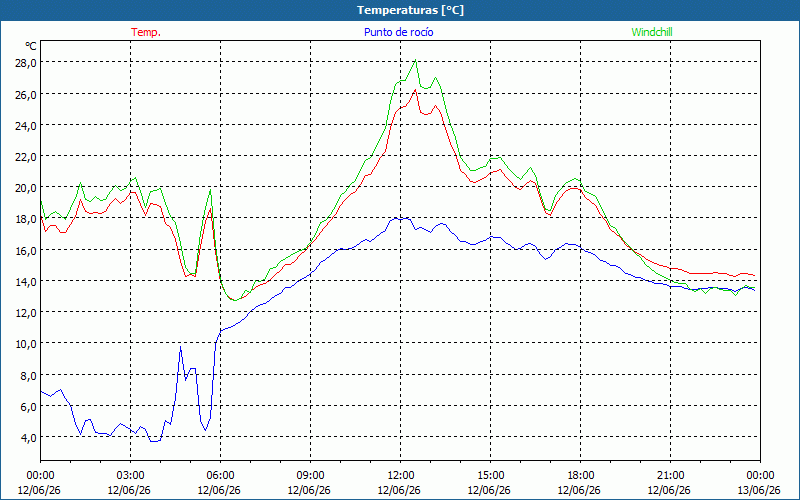Click the 24,0 y-axis value

click(26, 126)
